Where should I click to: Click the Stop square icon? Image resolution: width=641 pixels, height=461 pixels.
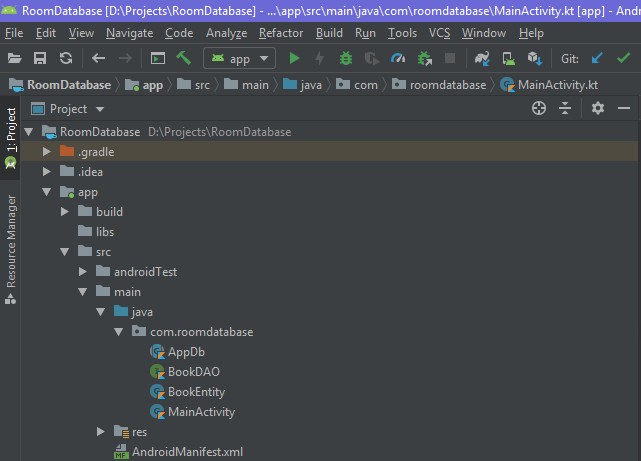point(450,58)
